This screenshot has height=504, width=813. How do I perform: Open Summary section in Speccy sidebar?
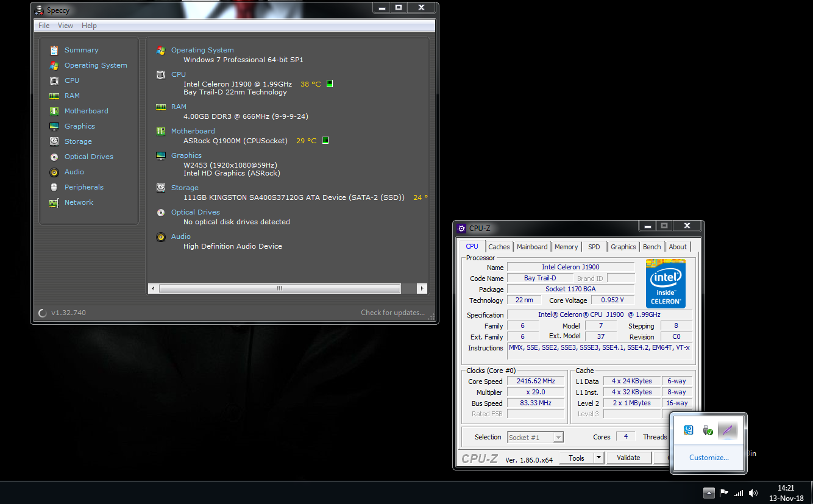click(x=81, y=50)
